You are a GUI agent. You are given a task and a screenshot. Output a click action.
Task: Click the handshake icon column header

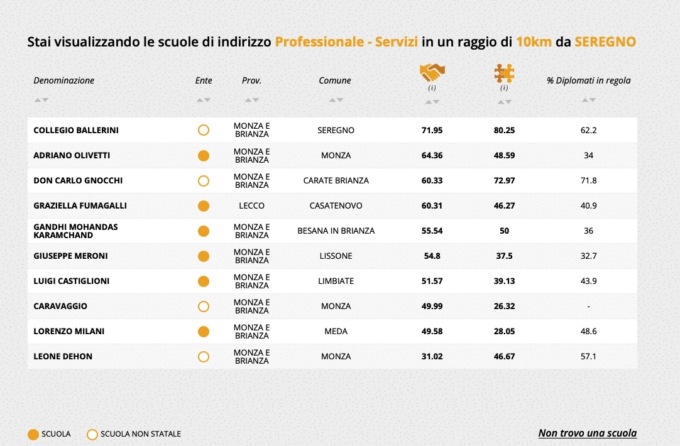[x=432, y=73]
